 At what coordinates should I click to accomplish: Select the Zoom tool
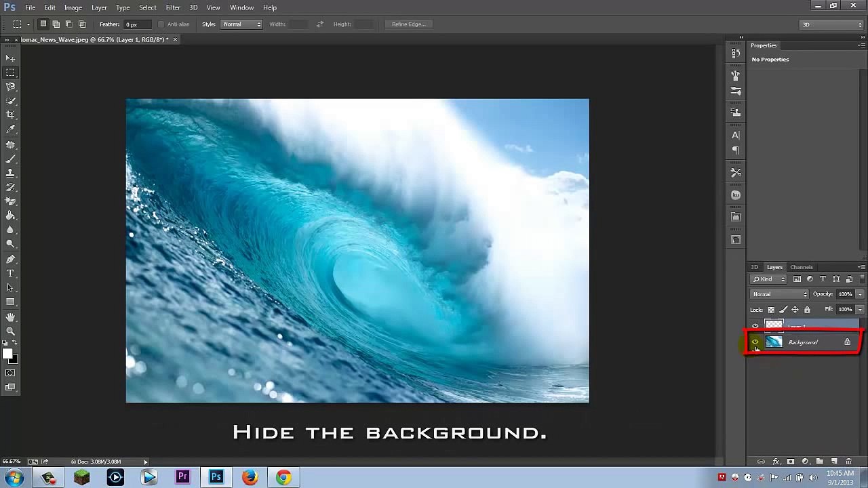pos(10,331)
